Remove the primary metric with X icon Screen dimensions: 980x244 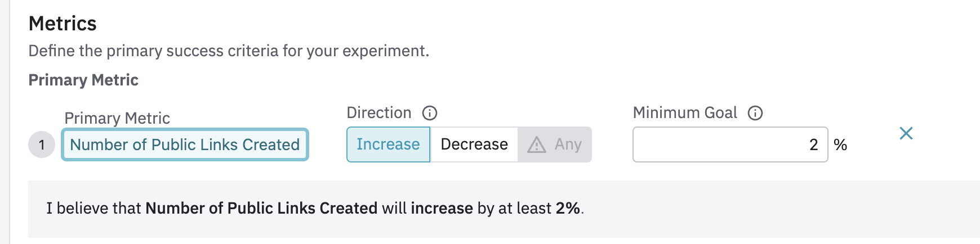click(x=906, y=133)
